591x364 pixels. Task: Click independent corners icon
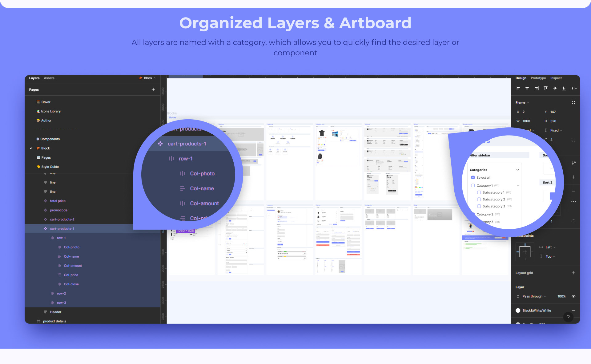click(573, 140)
